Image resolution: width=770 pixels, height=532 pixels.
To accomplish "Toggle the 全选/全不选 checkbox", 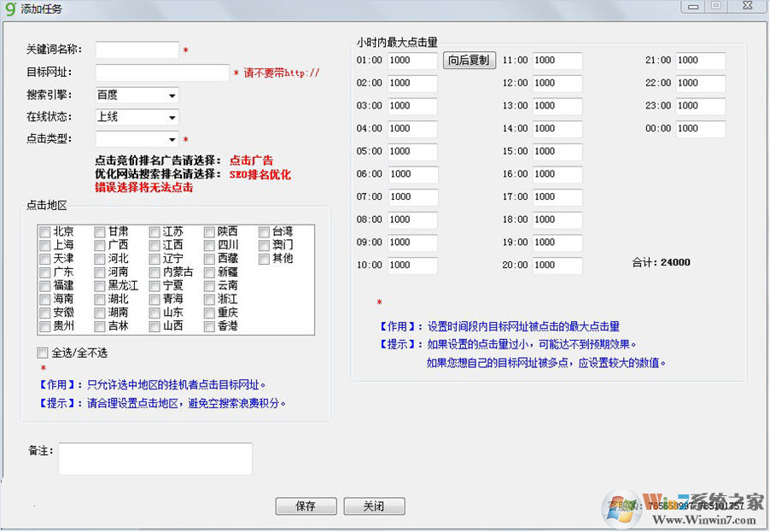I will point(42,352).
